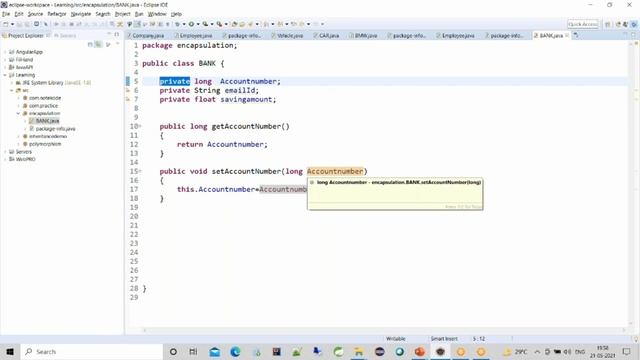
Task: Maximize the Project Explorer panel
Action: pos(117,34)
